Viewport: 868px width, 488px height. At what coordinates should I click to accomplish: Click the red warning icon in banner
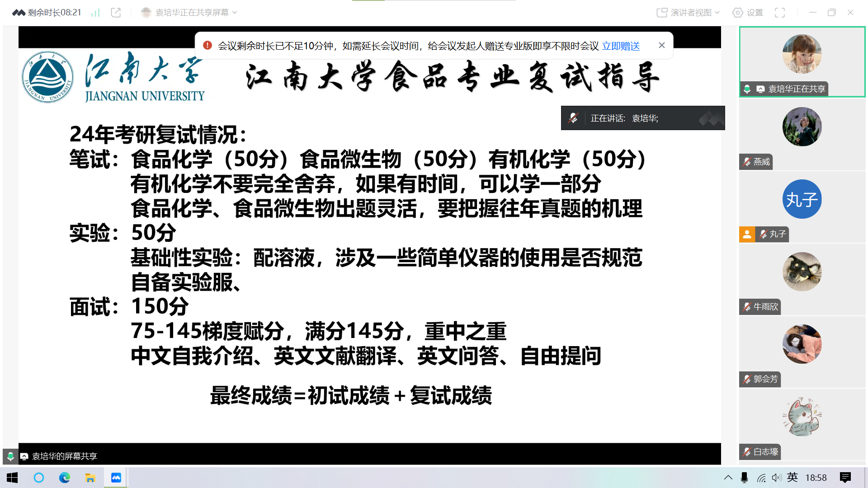point(208,45)
